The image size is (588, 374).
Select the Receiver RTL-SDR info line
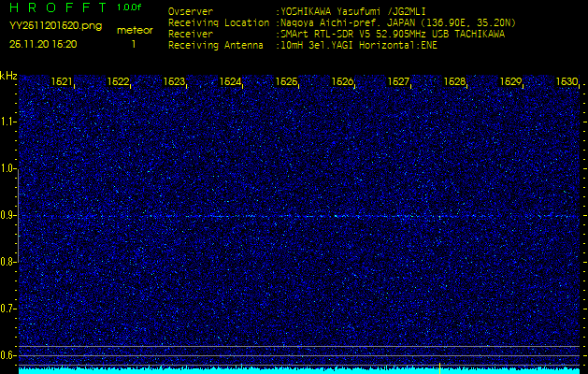click(x=337, y=33)
